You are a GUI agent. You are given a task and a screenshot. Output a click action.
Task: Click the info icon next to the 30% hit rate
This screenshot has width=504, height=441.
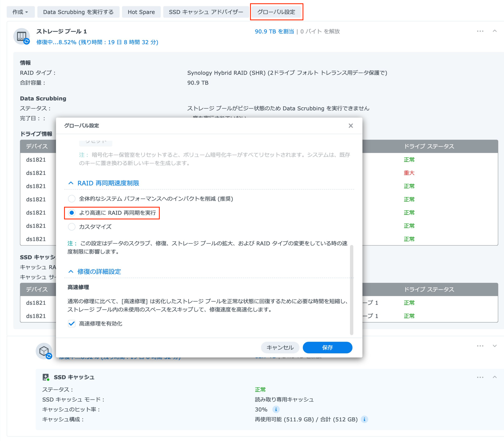tap(276, 409)
